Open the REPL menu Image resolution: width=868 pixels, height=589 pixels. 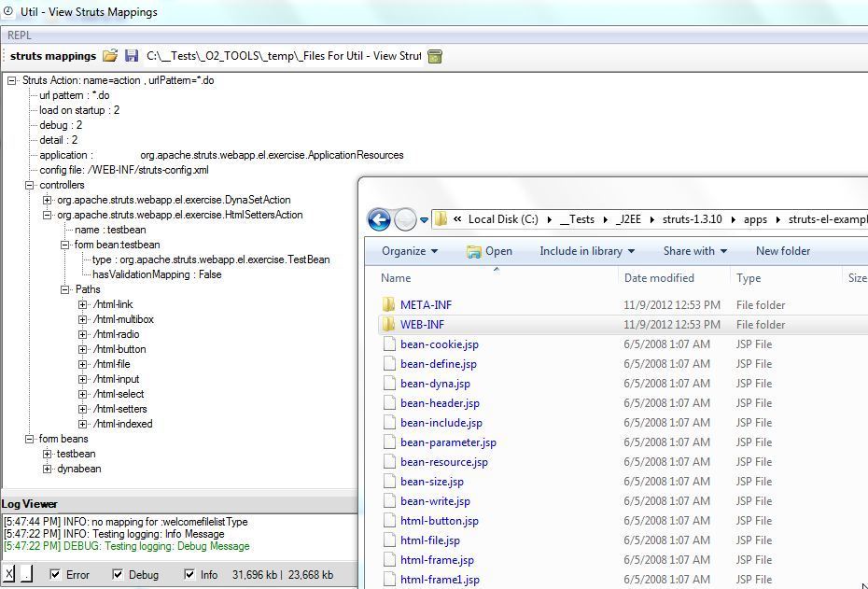point(20,35)
